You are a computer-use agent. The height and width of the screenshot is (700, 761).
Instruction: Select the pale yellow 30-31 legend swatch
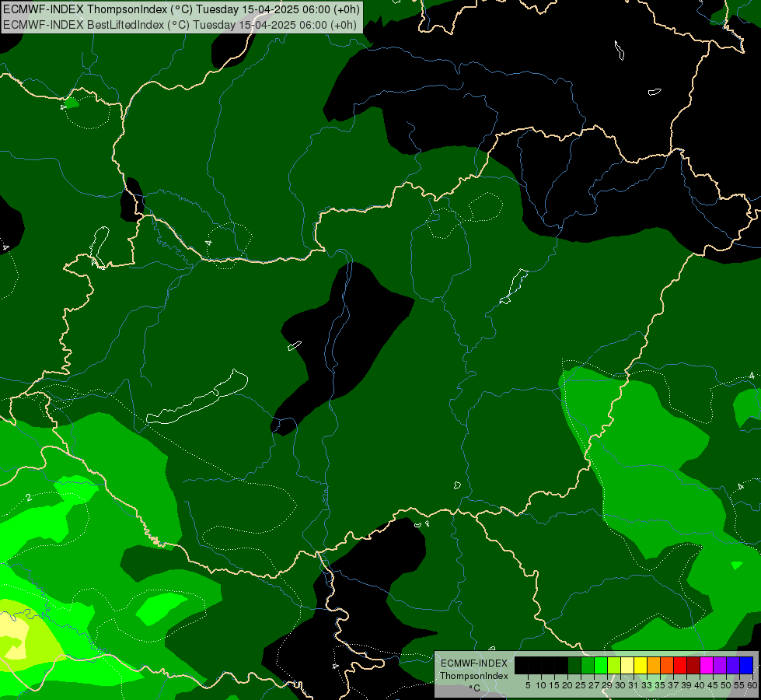[627, 665]
